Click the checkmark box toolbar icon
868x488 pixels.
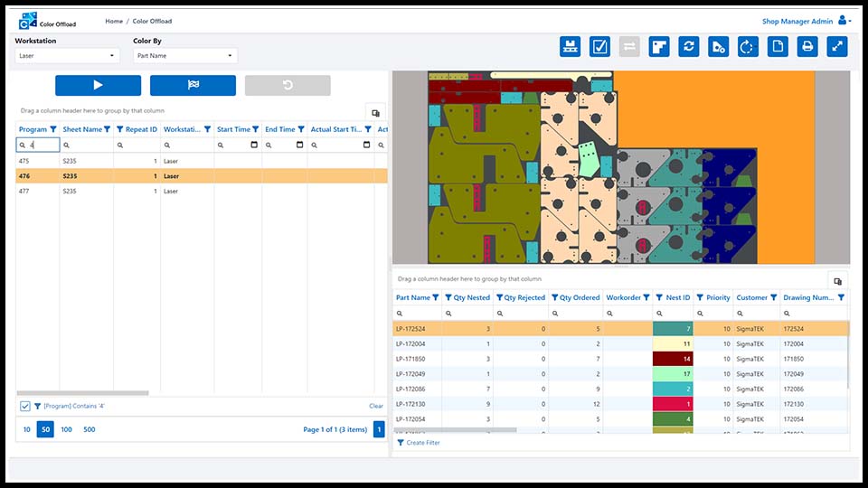tap(599, 47)
